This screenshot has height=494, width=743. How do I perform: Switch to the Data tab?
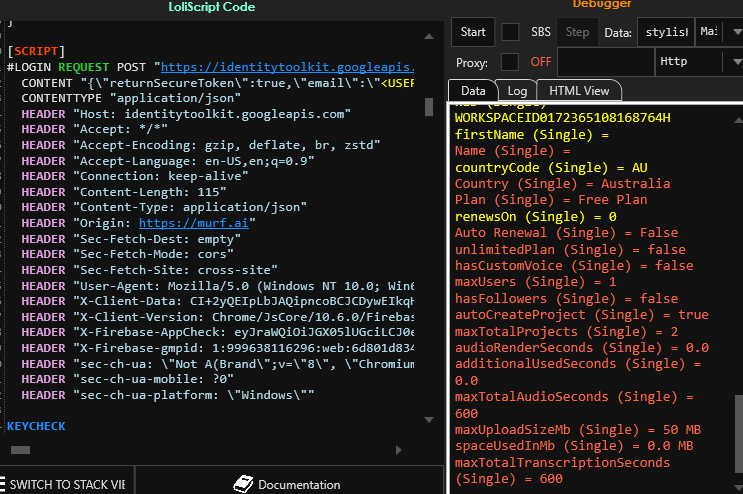473,90
